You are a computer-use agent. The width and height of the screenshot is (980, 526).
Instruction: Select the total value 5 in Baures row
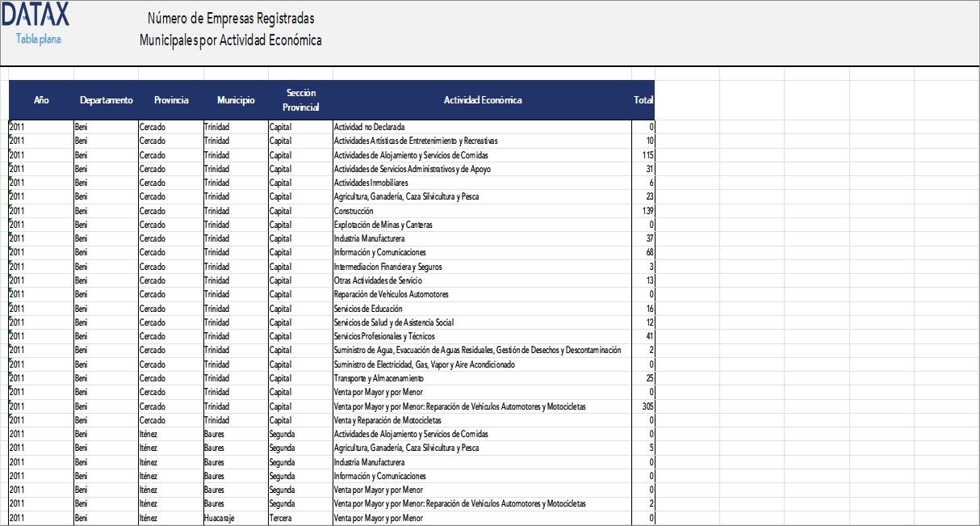point(643,448)
